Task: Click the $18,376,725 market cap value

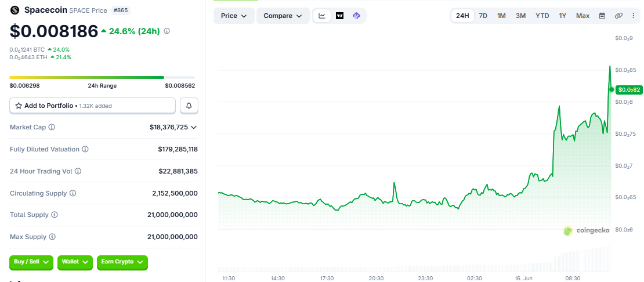Action: click(168, 127)
